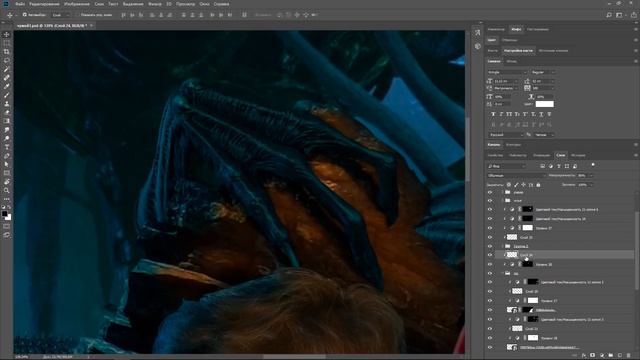640x360 pixels.
Task: Create a new group folder icon in Layers
Action: click(x=611, y=356)
